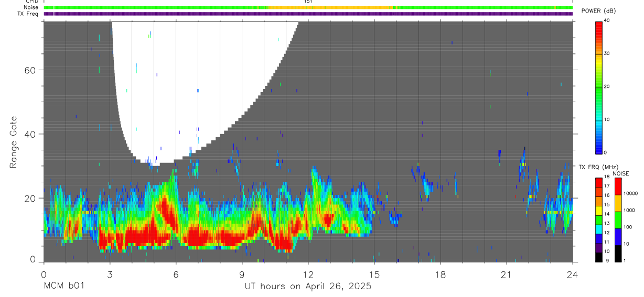Select the 21 tick on the UT axis
Image resolution: width=644 pixels, height=297 pixels.
[x=506, y=274]
